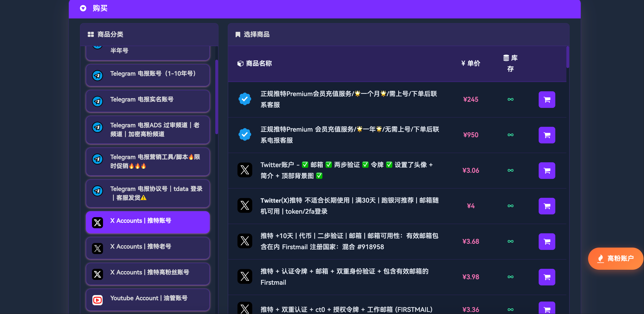Add ¥245 Premium one-month service to cart
This screenshot has width=644, height=314.
(547, 99)
